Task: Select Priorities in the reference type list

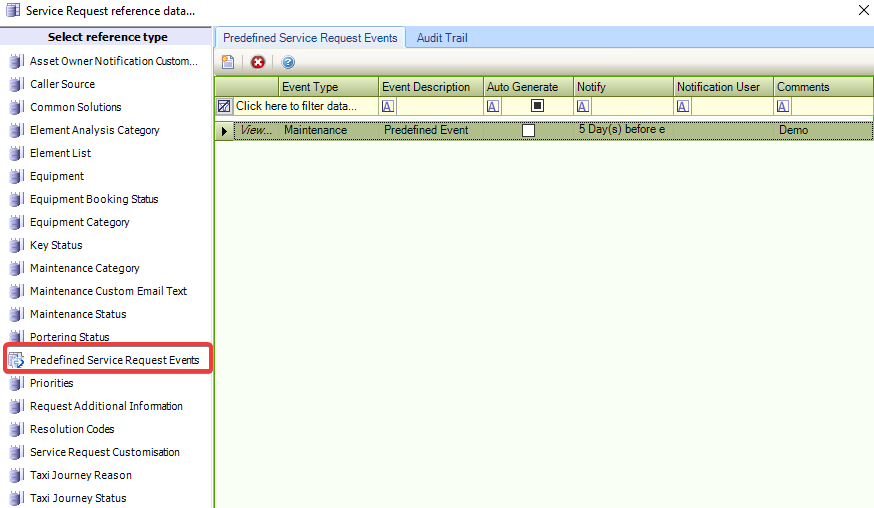Action: coord(51,383)
